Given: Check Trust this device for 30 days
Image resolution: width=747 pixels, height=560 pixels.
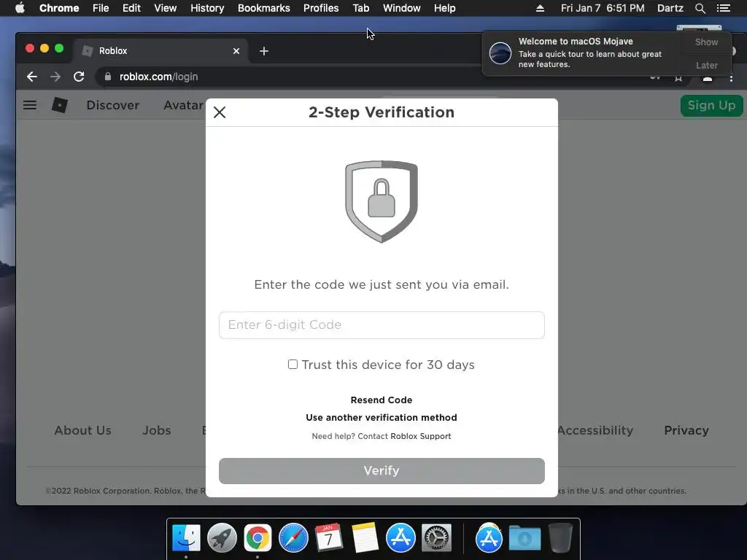Looking at the screenshot, I should click(x=293, y=365).
